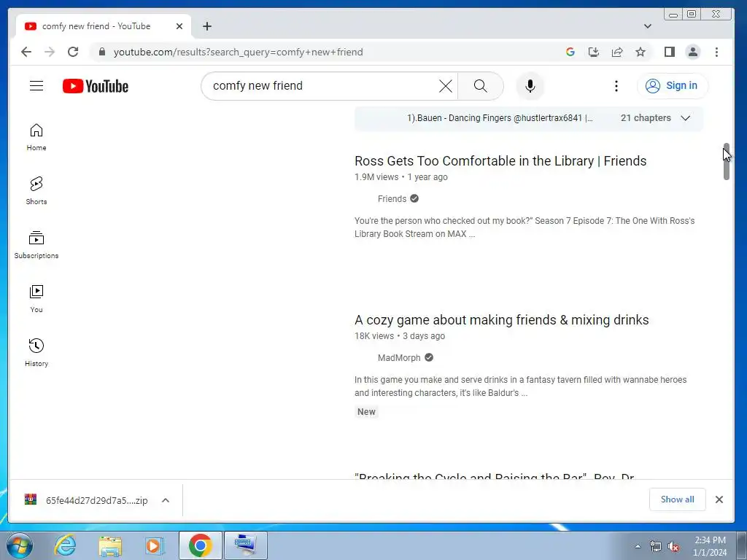The height and width of the screenshot is (560, 747).
Task: Click the Bauen - Dancing Fingers chapter text
Action: pyautogui.click(x=500, y=118)
